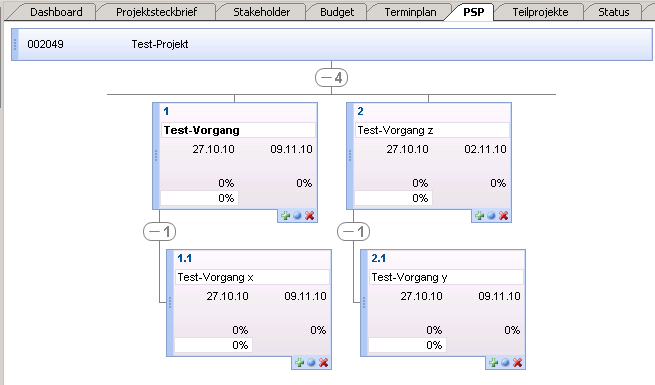Collapse the children under node 2
Viewport: 655px width, 385px height.
(x=353, y=231)
